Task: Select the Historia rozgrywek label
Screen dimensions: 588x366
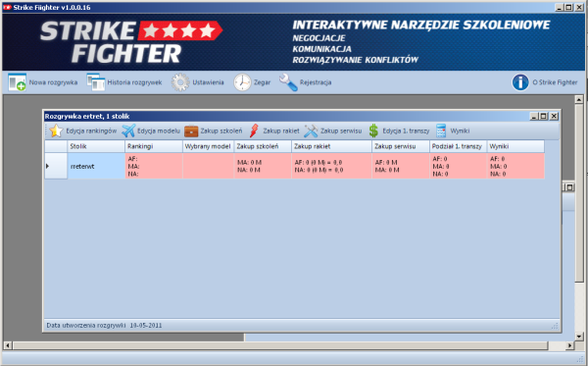Action: pos(134,82)
